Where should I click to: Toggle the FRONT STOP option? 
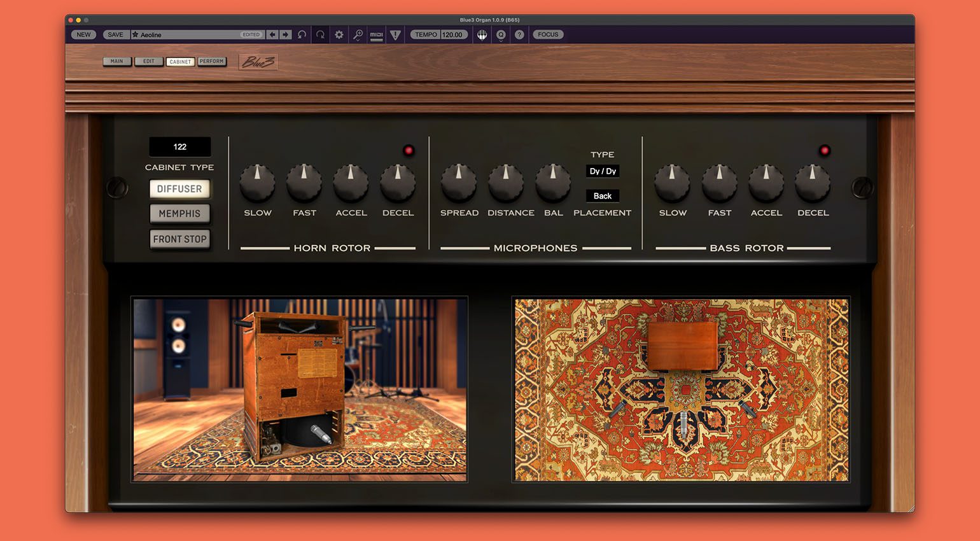click(x=180, y=239)
